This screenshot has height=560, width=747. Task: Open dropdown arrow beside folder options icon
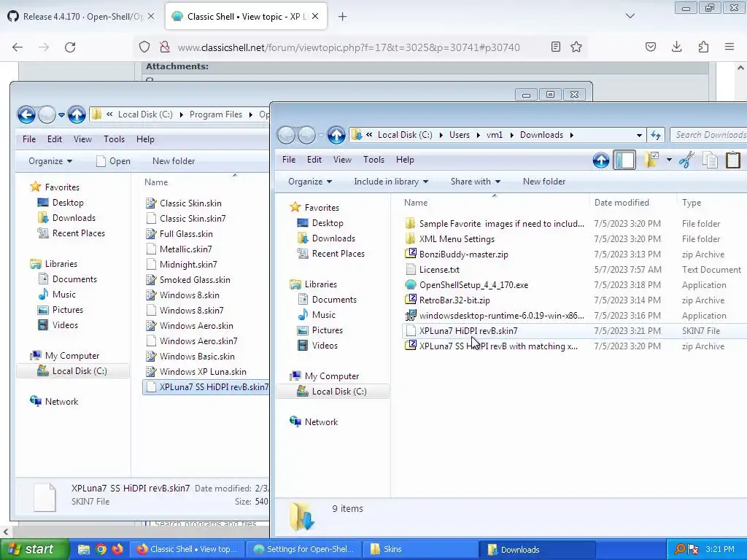[669, 160]
